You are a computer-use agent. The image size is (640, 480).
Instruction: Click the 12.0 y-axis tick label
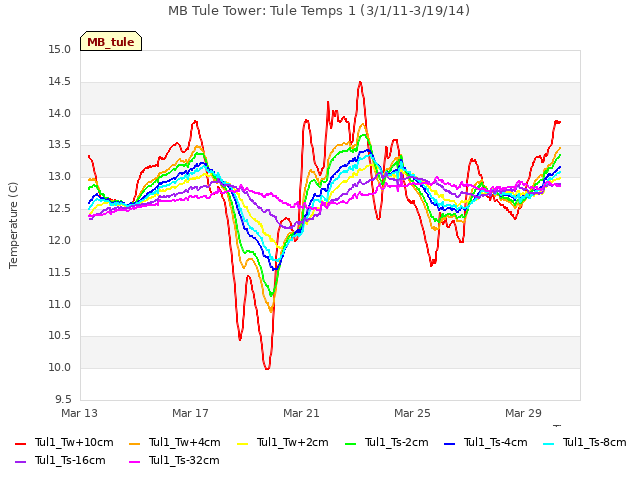click(60, 240)
